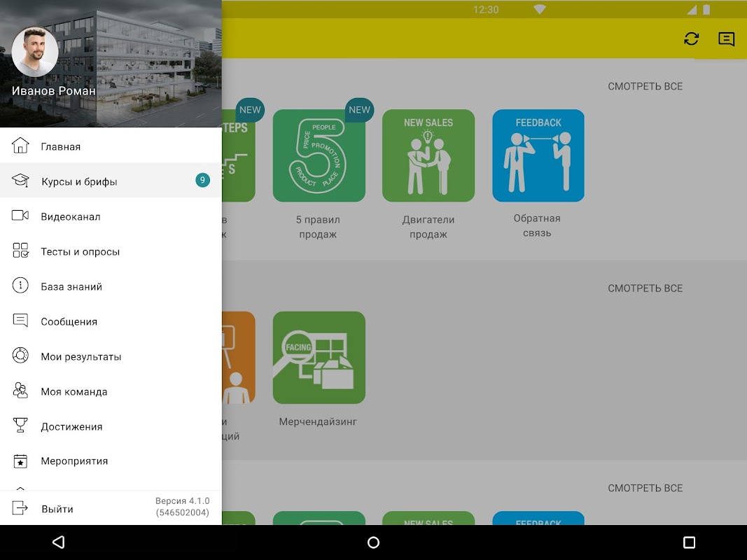
Task: Open the FEEDBACK Обратная связь tile
Action: 538,155
